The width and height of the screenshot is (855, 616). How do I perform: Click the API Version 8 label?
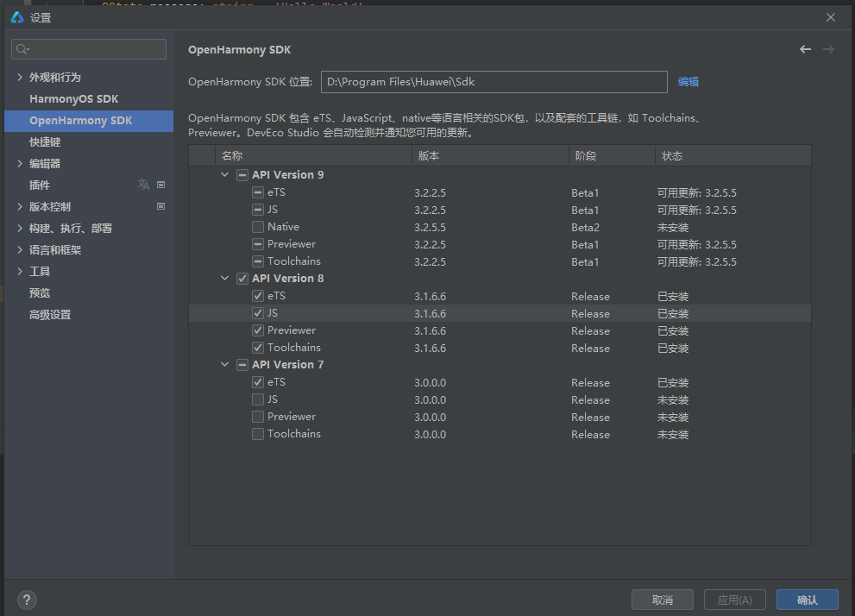click(288, 279)
